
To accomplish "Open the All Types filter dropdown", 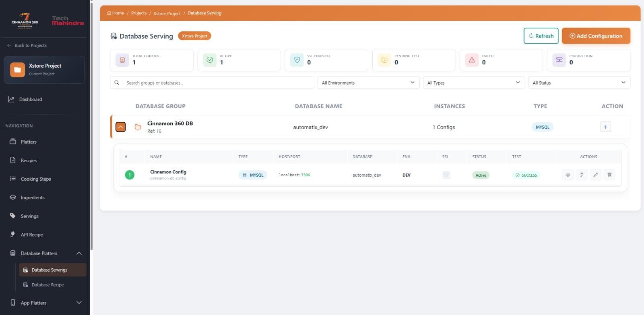I will pos(474,82).
